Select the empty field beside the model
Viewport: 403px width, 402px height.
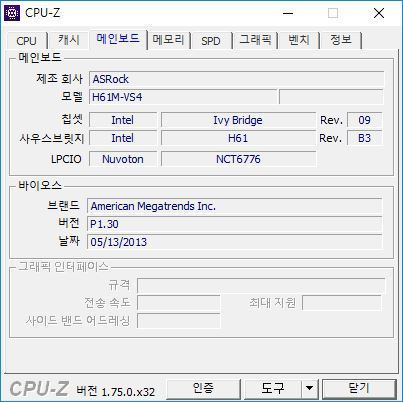(331, 97)
